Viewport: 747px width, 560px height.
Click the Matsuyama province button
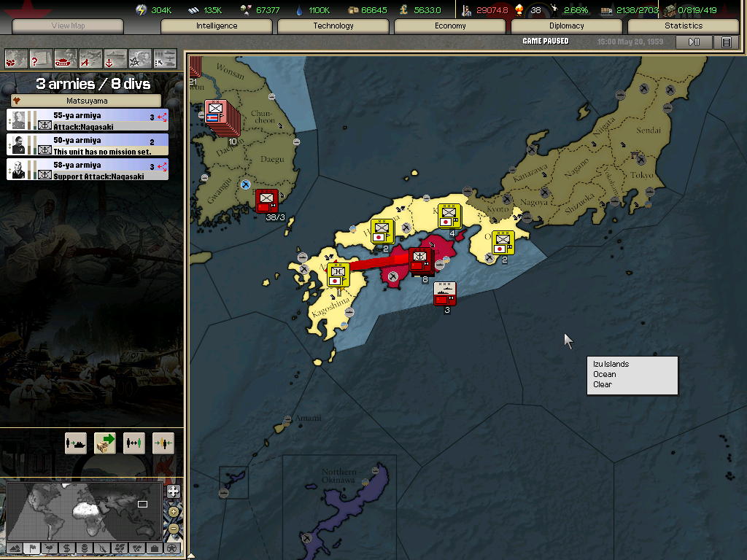point(87,101)
